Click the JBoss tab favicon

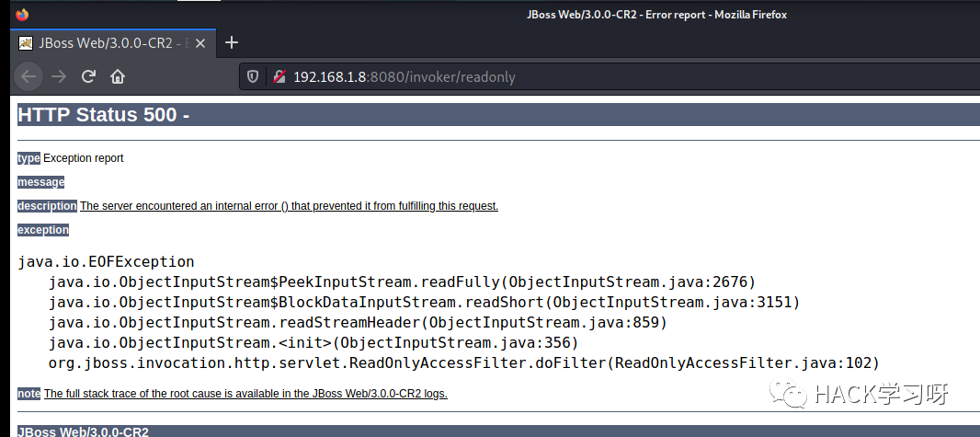(x=26, y=43)
